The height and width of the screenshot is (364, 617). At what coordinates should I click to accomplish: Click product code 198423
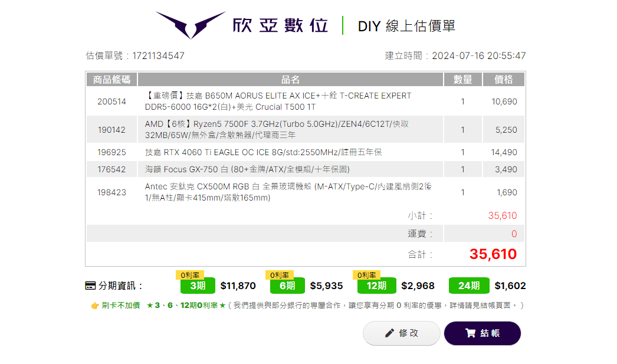(x=111, y=192)
